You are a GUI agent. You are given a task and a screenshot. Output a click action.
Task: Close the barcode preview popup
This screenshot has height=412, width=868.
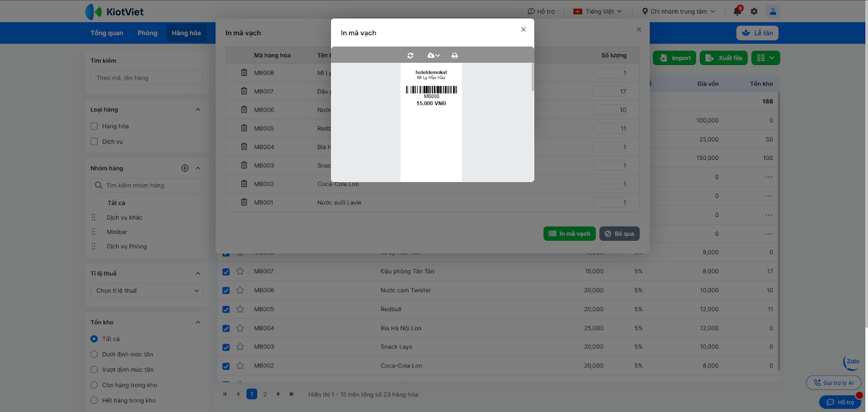click(524, 29)
